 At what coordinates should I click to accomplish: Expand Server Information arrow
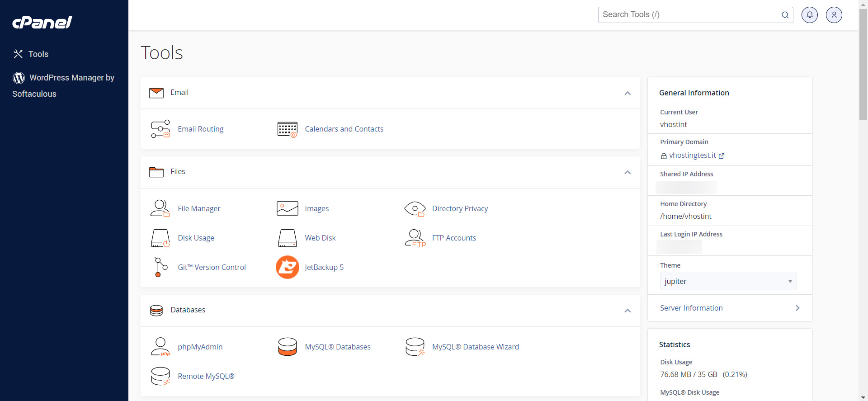[797, 308]
